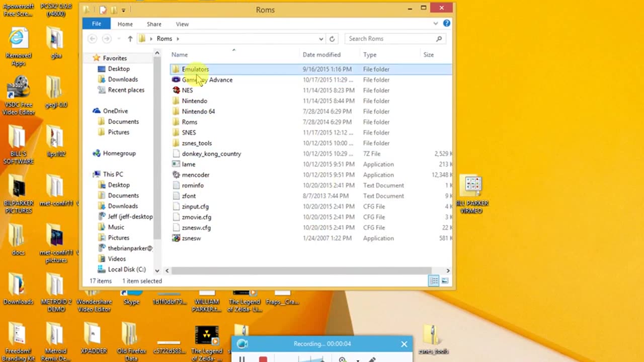The width and height of the screenshot is (644, 362).
Task: Select the NES folder icon
Action: (x=176, y=90)
